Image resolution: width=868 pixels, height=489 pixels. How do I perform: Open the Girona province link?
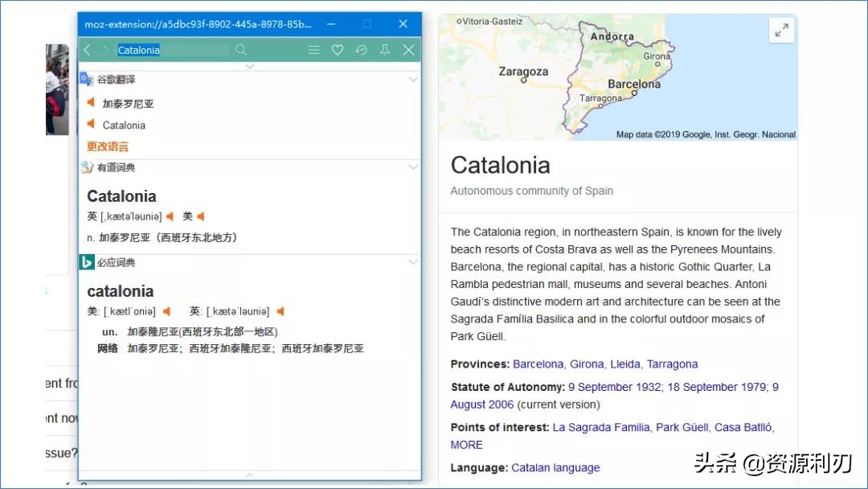[x=587, y=364]
